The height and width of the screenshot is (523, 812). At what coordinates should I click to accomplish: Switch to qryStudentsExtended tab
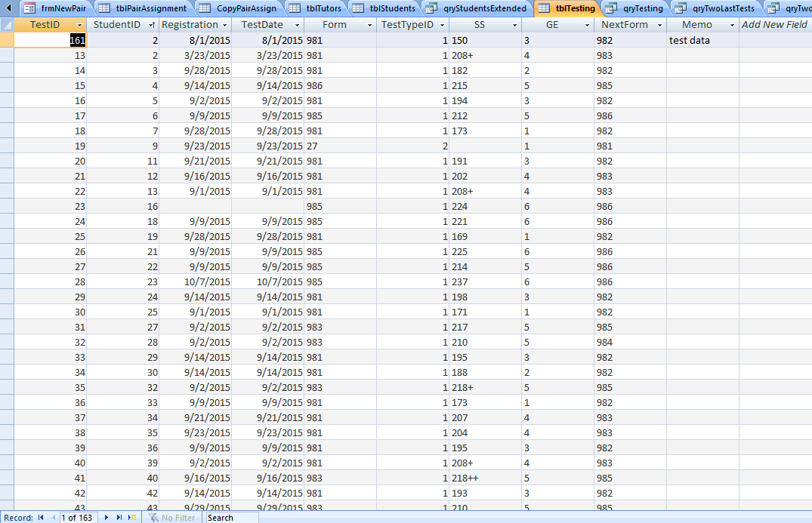click(x=477, y=8)
